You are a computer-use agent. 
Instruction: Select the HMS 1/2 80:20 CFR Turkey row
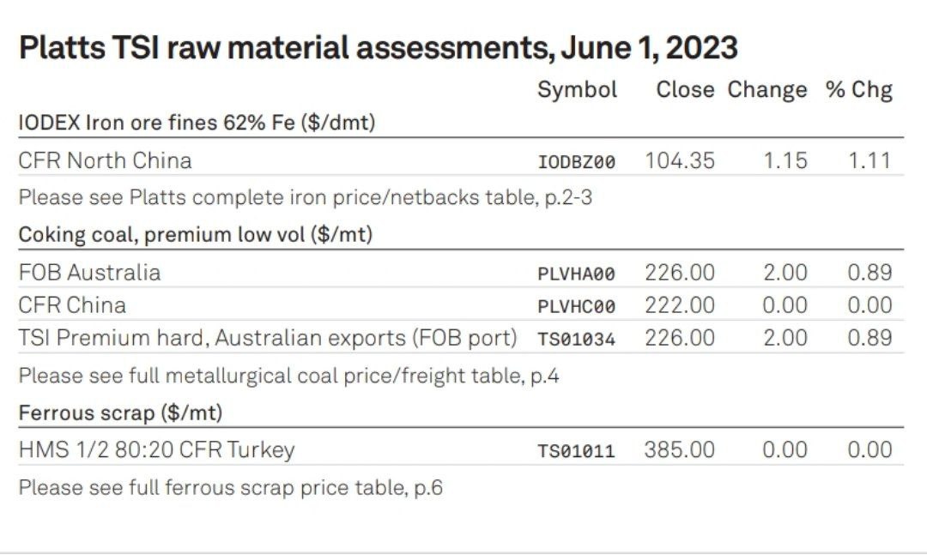click(156, 449)
